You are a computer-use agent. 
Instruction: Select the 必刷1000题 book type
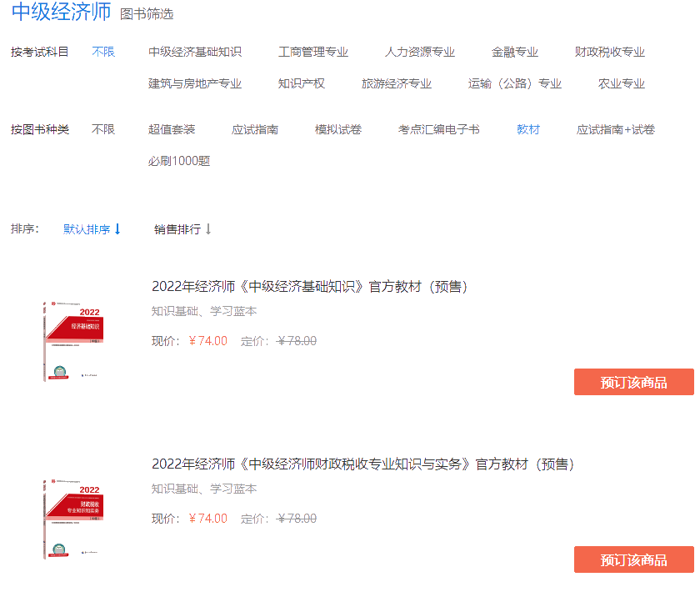pyautogui.click(x=179, y=161)
